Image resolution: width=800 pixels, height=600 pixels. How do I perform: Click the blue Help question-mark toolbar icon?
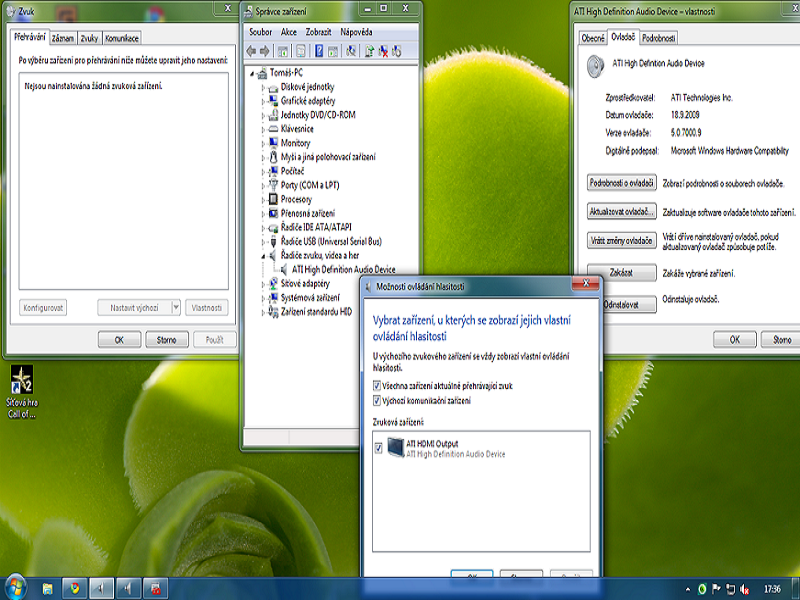[x=319, y=51]
